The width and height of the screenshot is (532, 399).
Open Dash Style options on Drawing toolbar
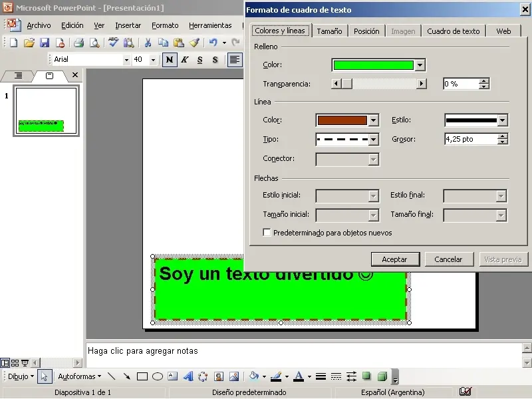coord(336,376)
